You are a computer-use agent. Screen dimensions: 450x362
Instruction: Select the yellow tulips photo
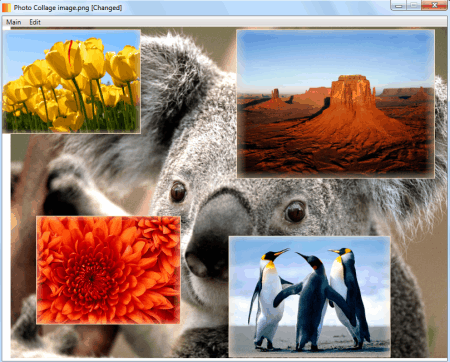(71, 82)
